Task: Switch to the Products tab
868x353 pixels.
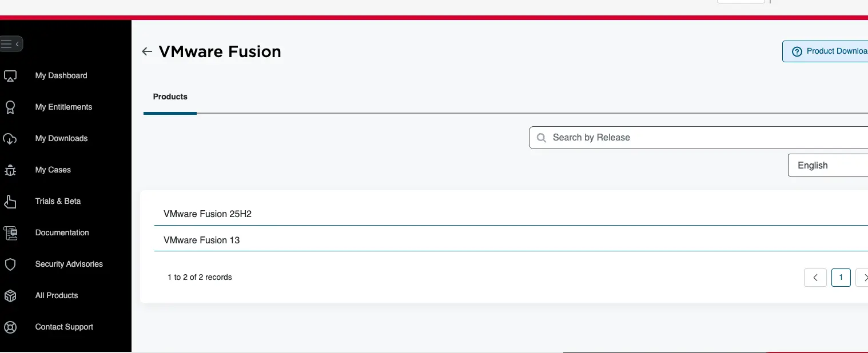Action: click(170, 97)
